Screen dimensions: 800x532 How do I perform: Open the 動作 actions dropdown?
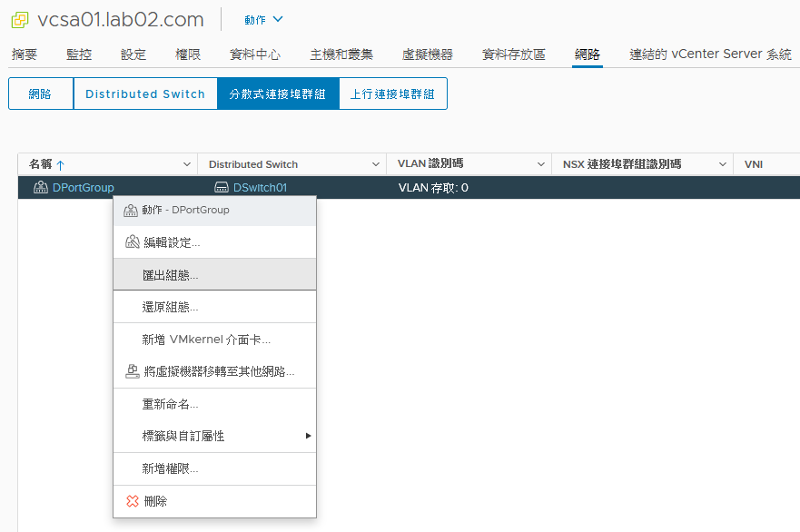tap(263, 20)
